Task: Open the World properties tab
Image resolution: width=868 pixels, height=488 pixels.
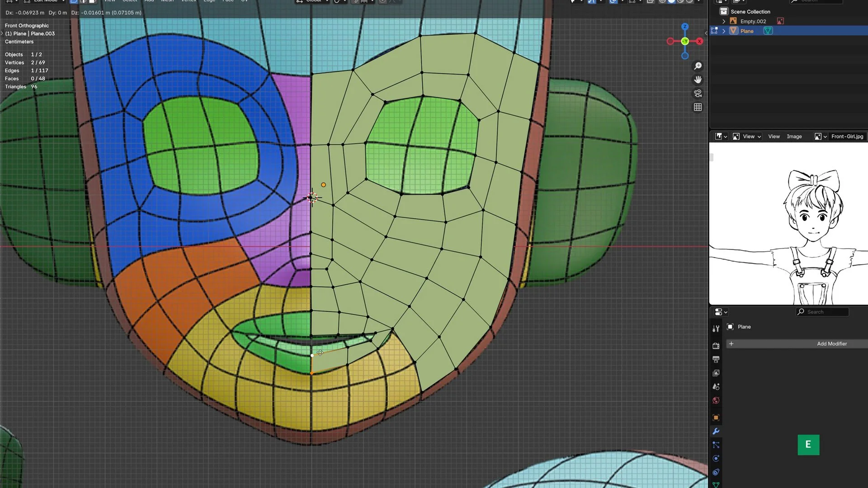Action: click(x=716, y=400)
